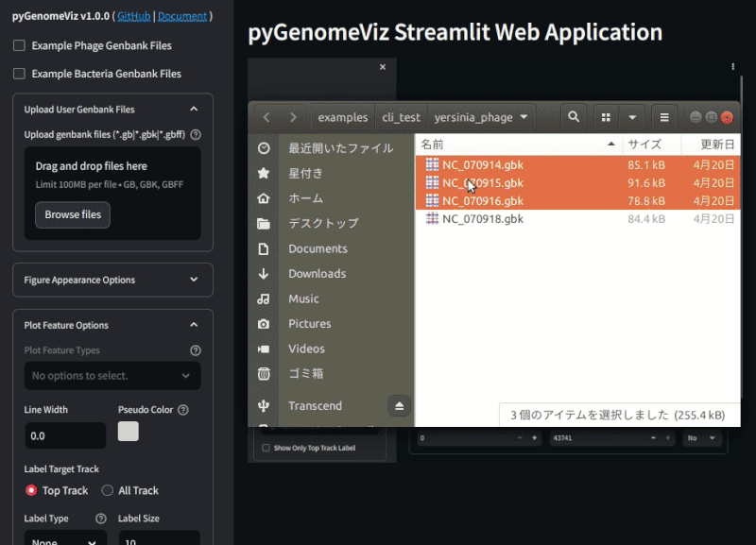756x545 pixels.
Task: Open the Pseudo Color swatch picker
Action: click(x=129, y=431)
